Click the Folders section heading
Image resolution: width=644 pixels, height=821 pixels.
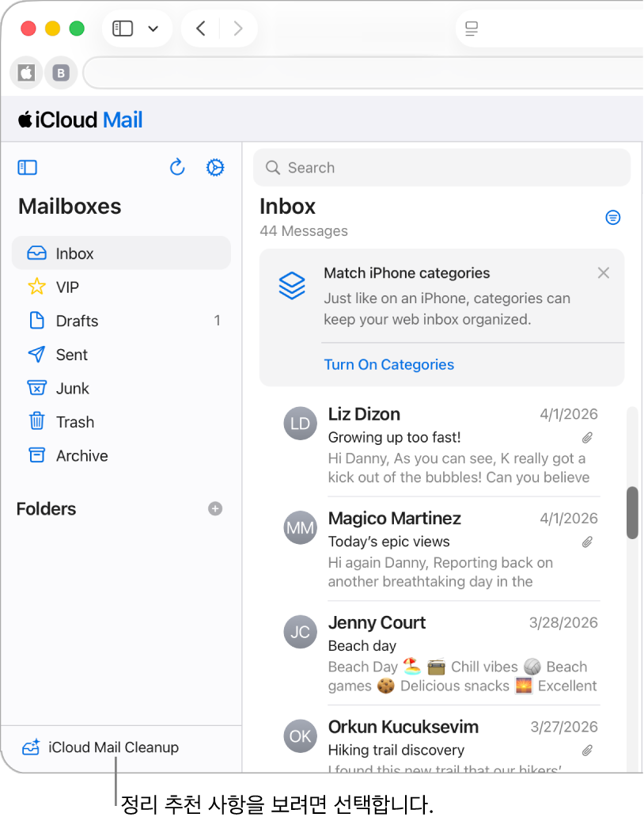pos(46,508)
